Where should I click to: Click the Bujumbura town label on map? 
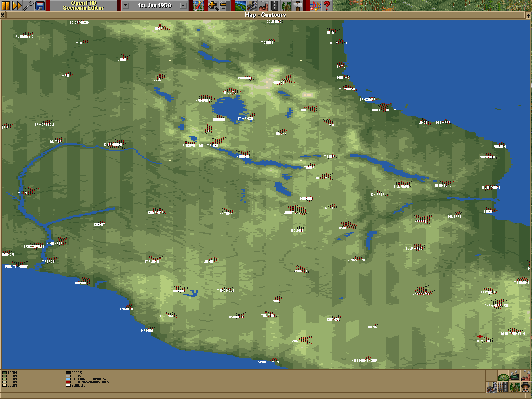[208, 146]
